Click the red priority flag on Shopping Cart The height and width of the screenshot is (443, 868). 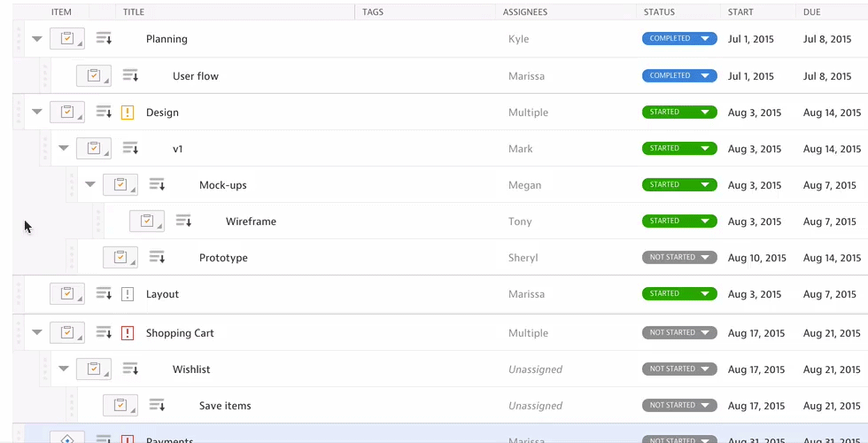(x=128, y=333)
